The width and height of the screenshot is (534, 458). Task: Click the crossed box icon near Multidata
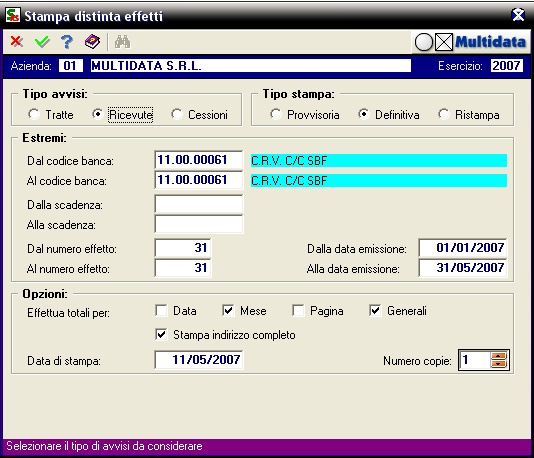[444, 43]
